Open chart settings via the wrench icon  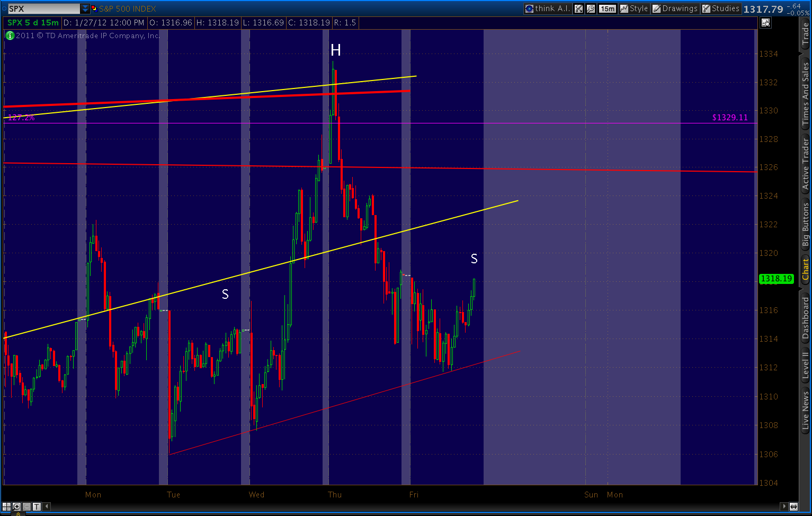point(591,8)
